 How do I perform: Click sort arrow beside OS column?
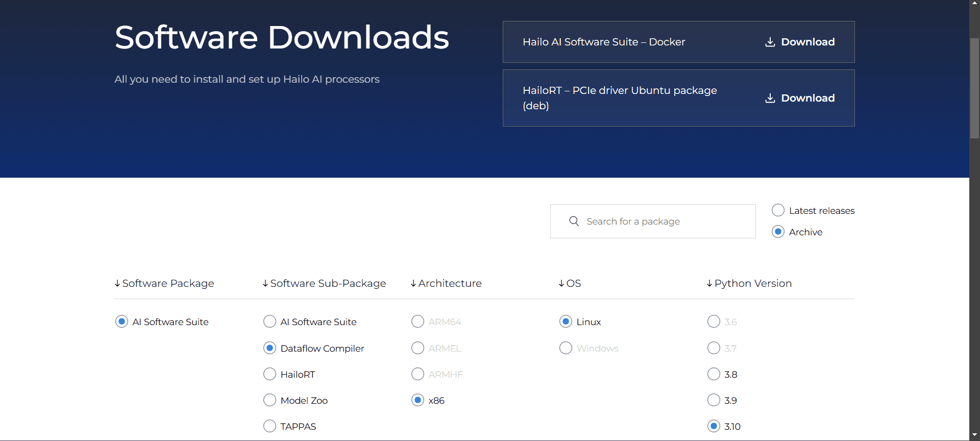pos(561,283)
